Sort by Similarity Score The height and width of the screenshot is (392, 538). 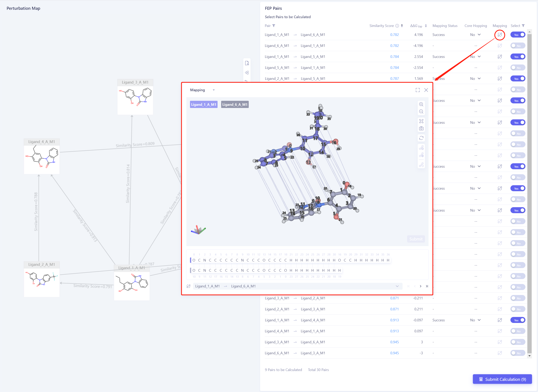[x=402, y=26]
